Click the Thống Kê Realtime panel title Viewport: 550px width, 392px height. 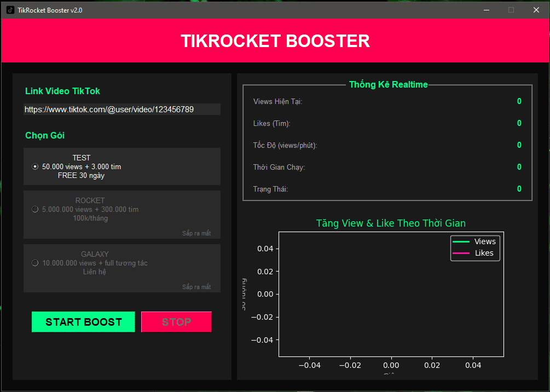[388, 85]
